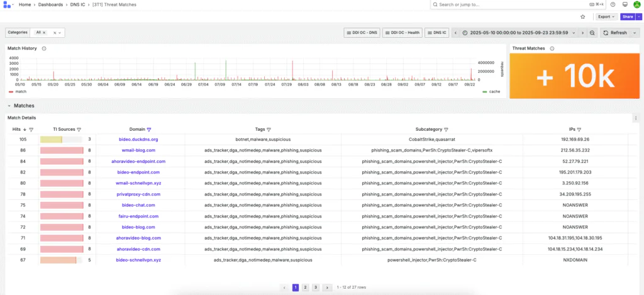Screen dimensions: 644x295
Task: Filter the Domain column
Action: pos(149,130)
